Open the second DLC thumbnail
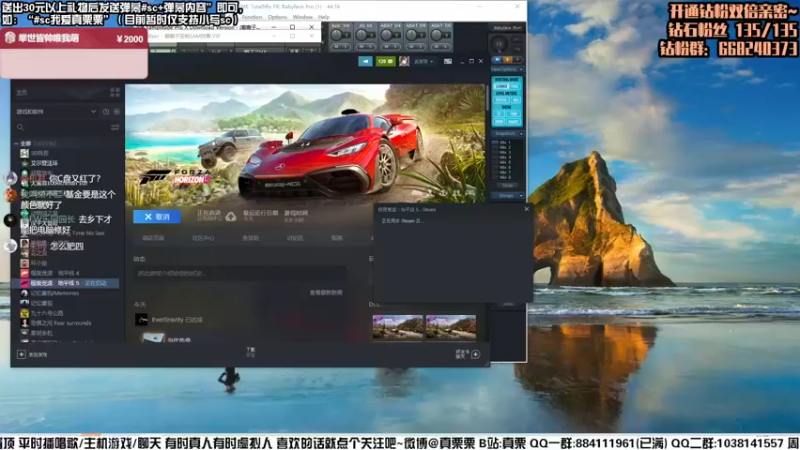 point(451,327)
